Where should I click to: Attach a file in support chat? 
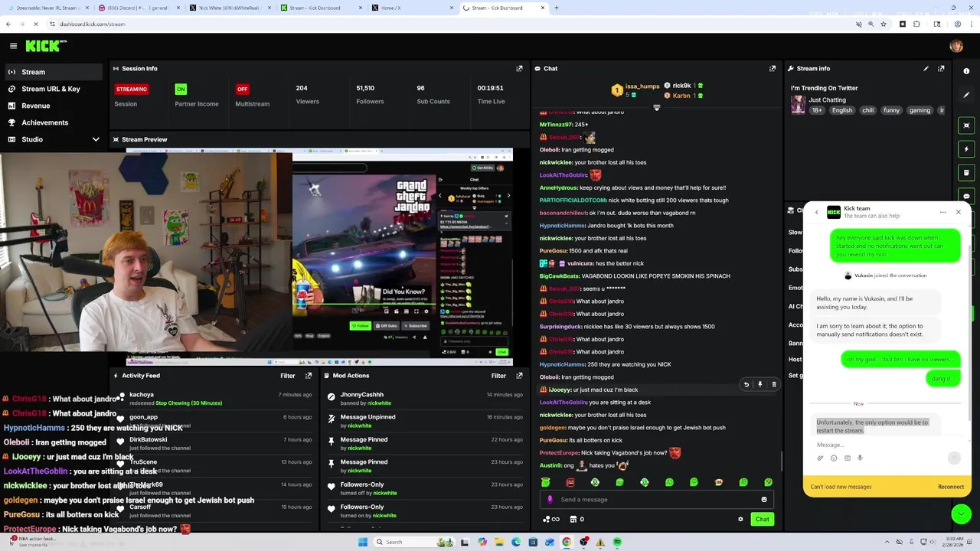coord(820,458)
